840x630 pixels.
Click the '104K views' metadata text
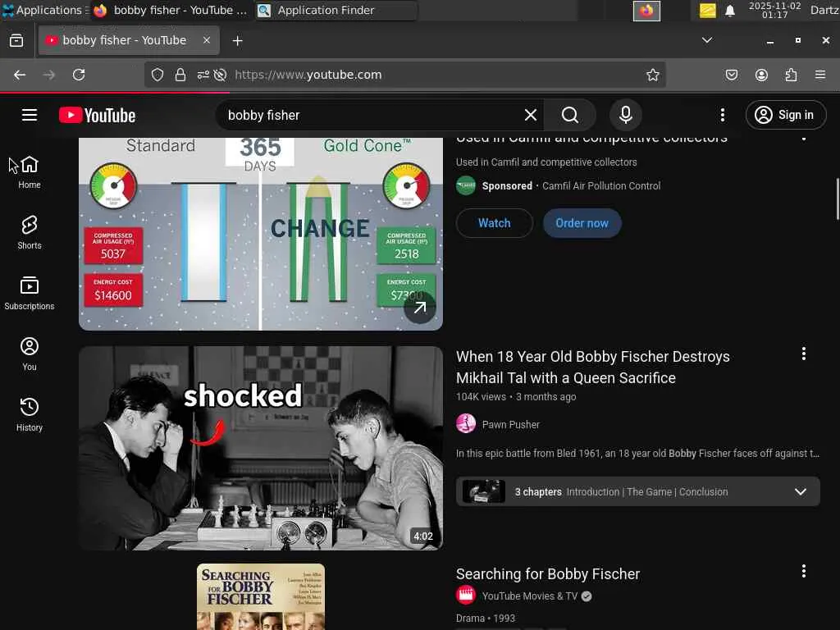tap(481, 397)
